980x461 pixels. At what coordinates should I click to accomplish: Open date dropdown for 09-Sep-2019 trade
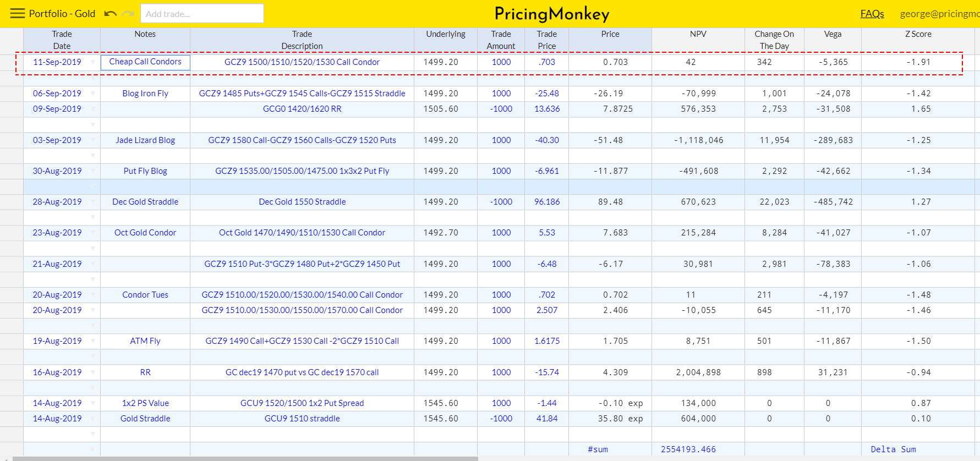[92, 109]
